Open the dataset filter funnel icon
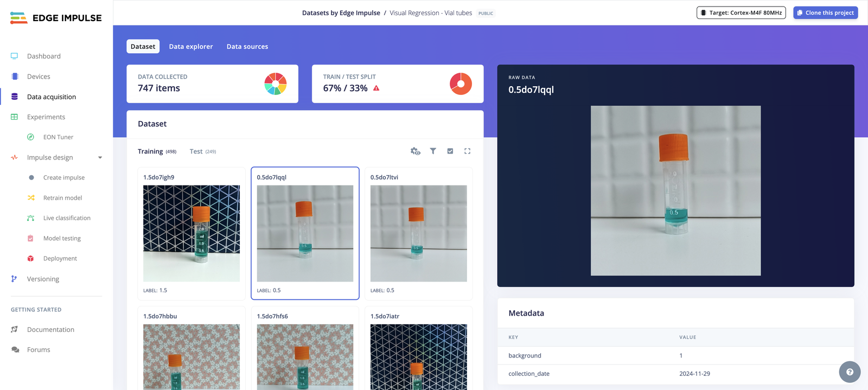The width and height of the screenshot is (868, 390). tap(433, 151)
